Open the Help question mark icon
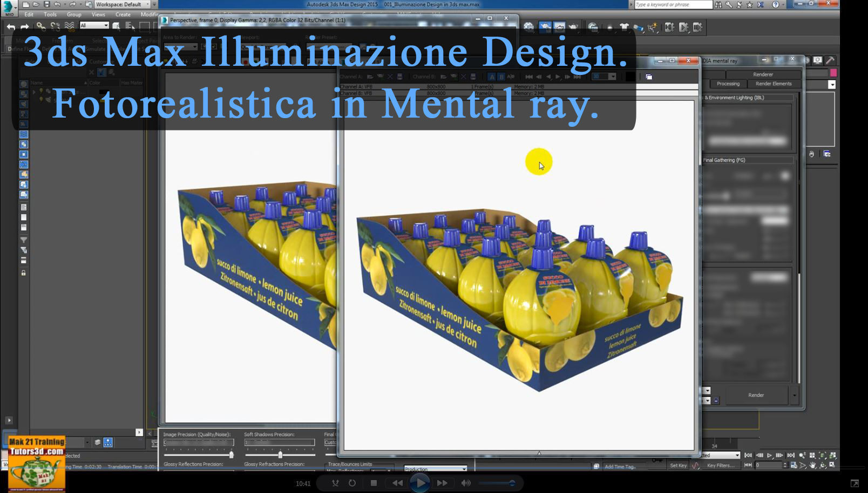This screenshot has height=493, width=868. coord(776,4)
